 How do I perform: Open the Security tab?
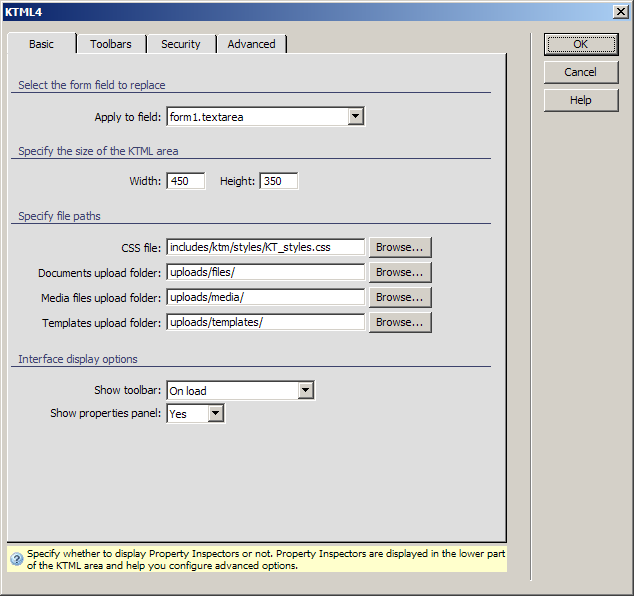pyautogui.click(x=181, y=44)
